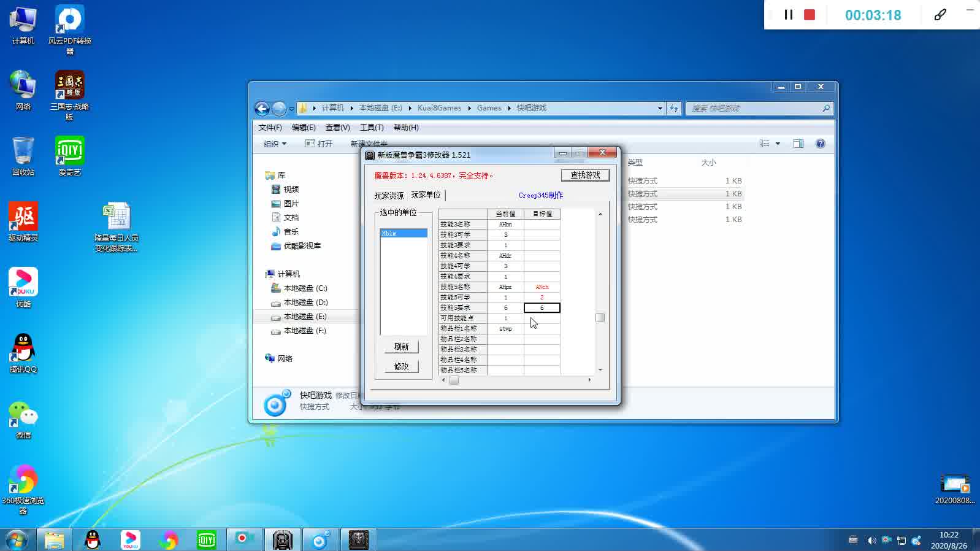The image size is (980, 551).
Task: Open the view options dropdown arrow in Explorer
Action: 778,144
